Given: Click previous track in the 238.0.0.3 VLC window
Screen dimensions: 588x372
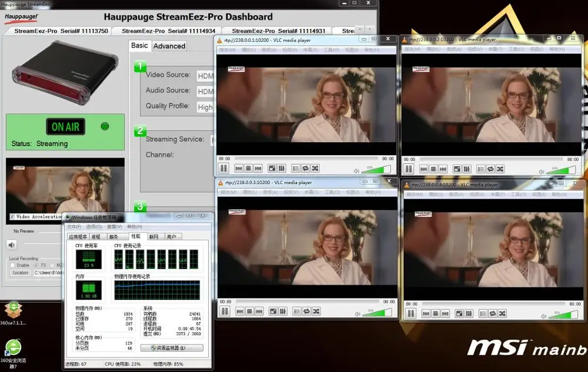Looking at the screenshot, I should [240, 311].
